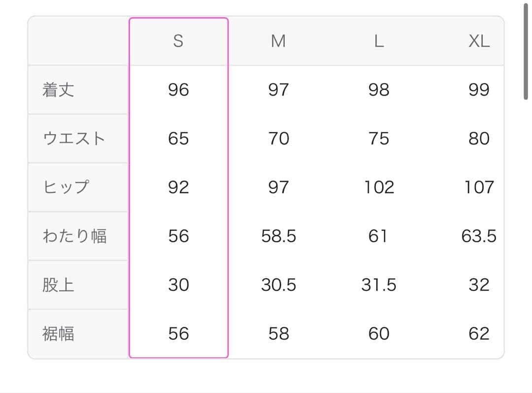
Task: Click the 股上 row label
Action: (x=59, y=285)
